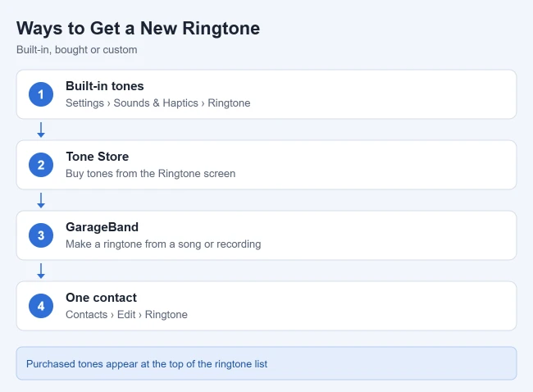Select the 'Tone Store' heading
This screenshot has width=533, height=392.
click(x=98, y=157)
